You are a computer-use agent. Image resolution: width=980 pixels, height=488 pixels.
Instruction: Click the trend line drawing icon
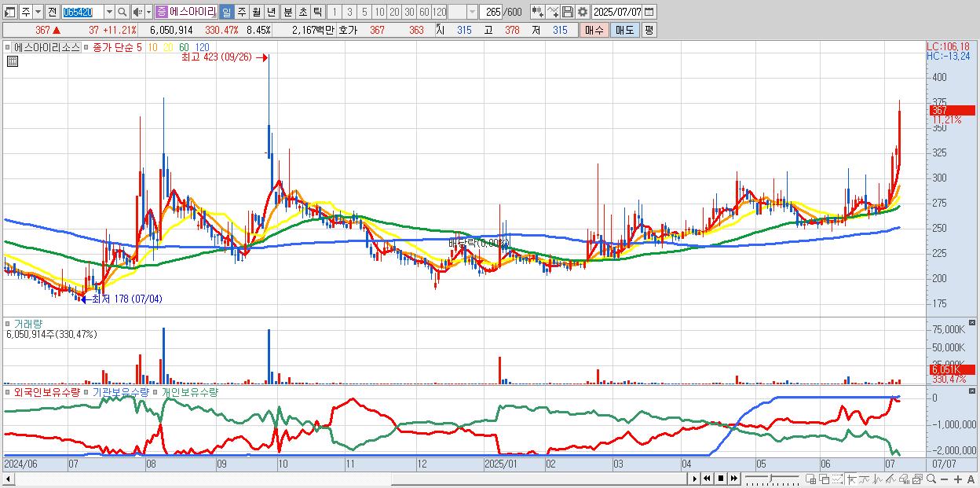coord(865,479)
